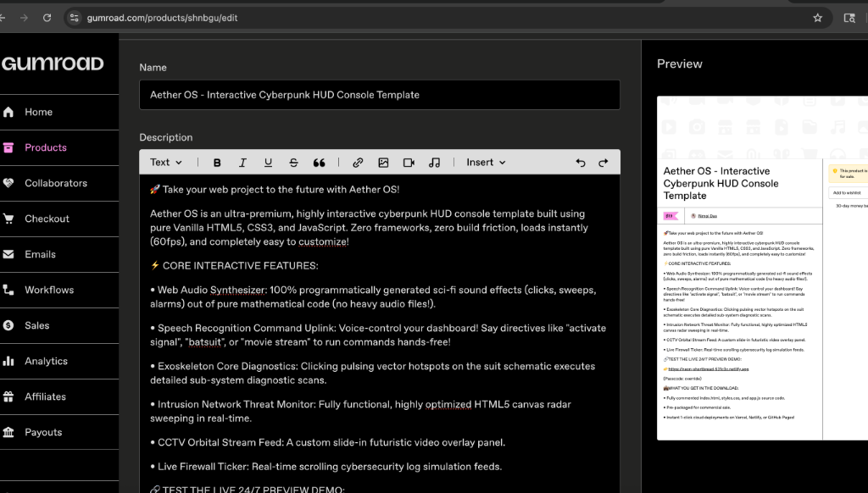Insert a video into the description

[409, 163]
